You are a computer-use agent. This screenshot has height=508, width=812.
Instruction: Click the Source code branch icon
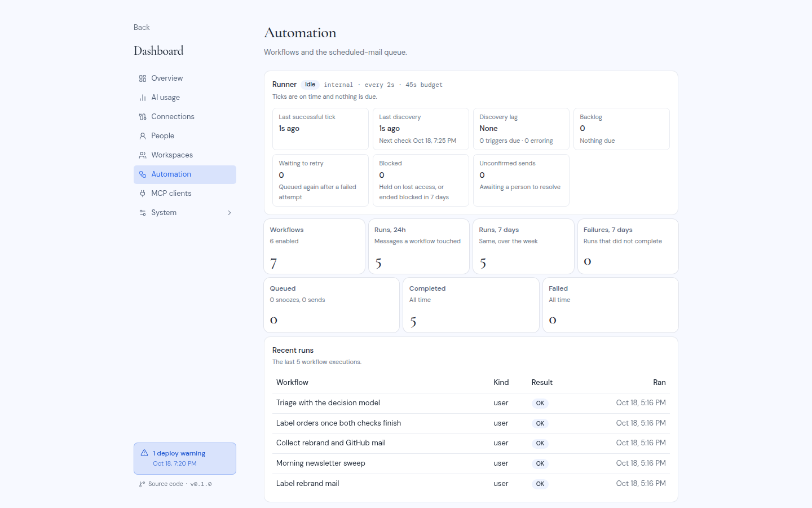pyautogui.click(x=142, y=484)
